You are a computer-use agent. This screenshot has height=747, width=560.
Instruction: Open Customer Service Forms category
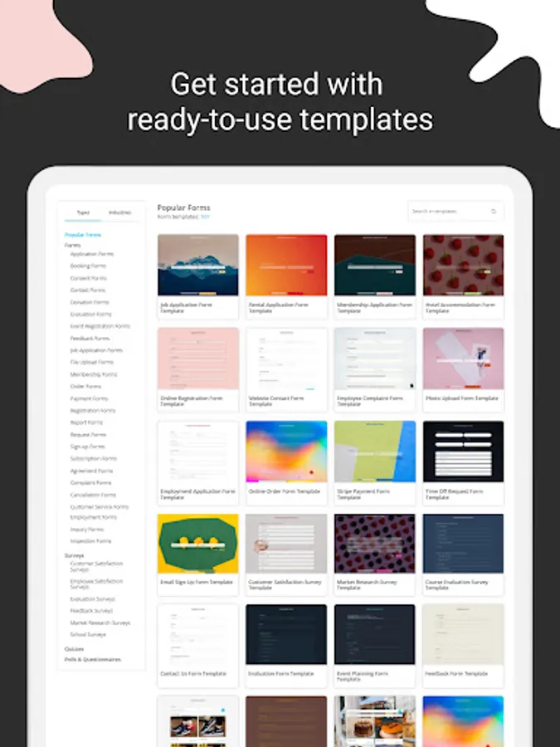point(100,507)
